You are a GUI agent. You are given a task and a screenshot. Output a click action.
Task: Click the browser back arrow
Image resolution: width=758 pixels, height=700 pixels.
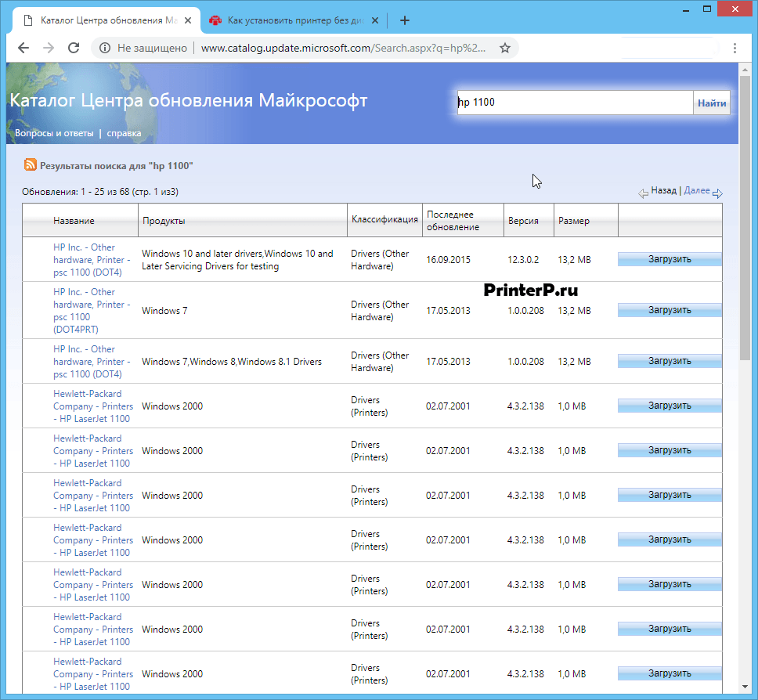(x=23, y=48)
